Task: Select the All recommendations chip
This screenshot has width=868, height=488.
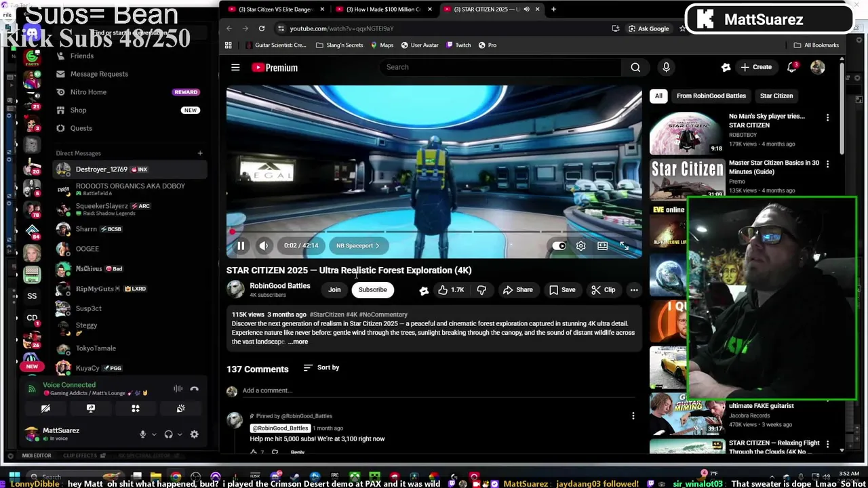Action: point(658,96)
